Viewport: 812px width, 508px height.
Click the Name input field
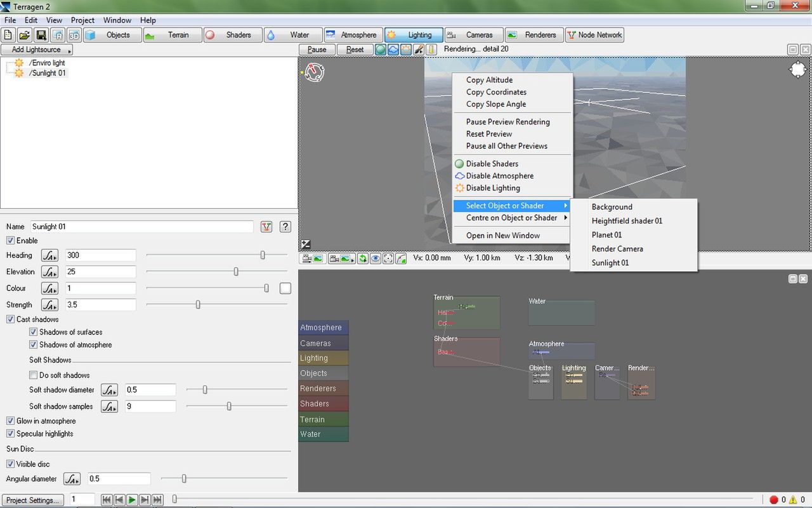pos(142,227)
